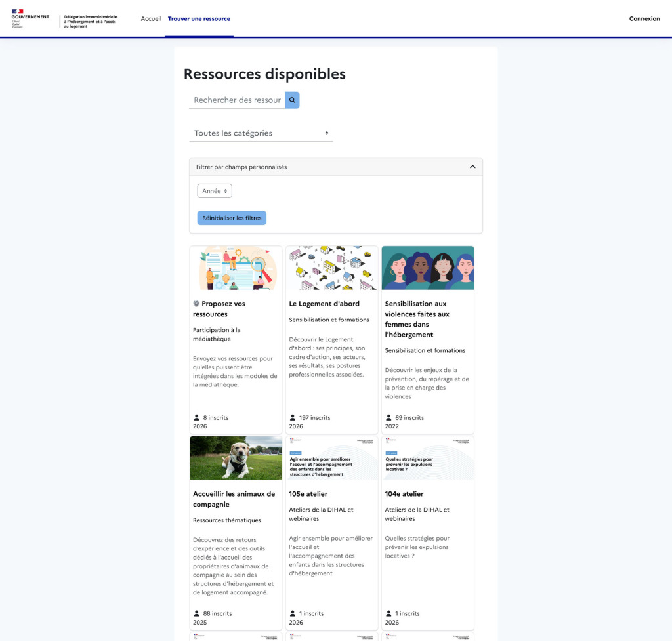
Task: Go to the Accueil menu item
Action: (151, 18)
